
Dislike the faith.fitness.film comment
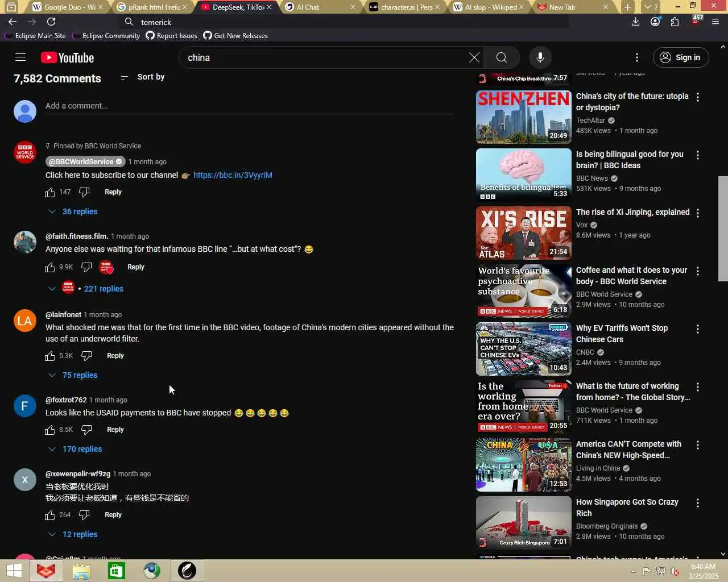tap(86, 267)
